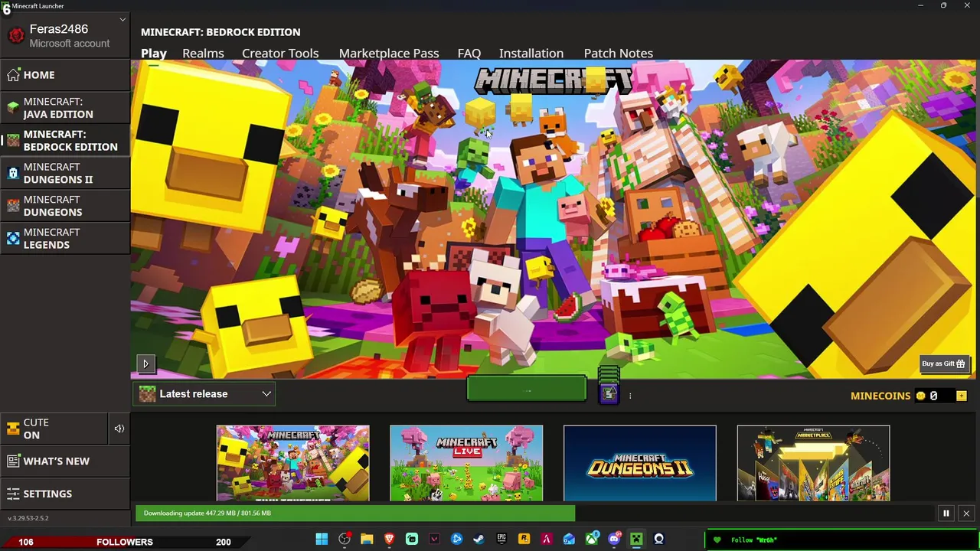Expand the Feras2486 account dropdown
980x551 pixels.
pyautogui.click(x=122, y=19)
